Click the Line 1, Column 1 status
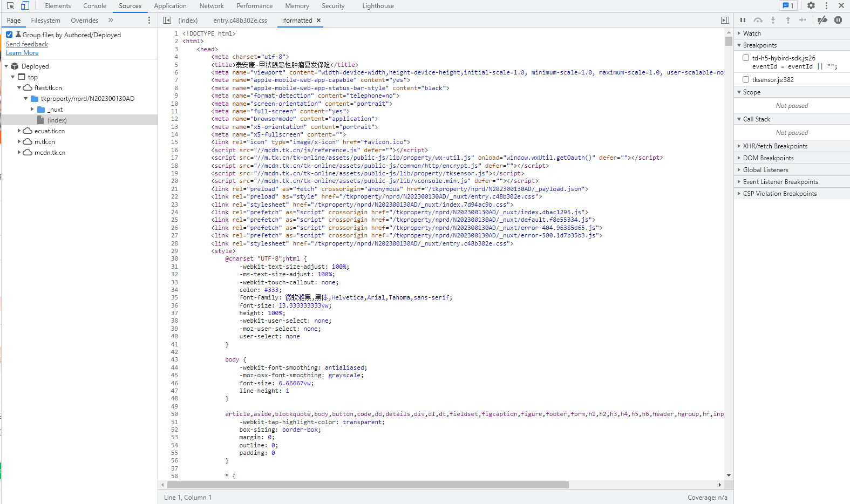This screenshot has width=850, height=504. 188,498
